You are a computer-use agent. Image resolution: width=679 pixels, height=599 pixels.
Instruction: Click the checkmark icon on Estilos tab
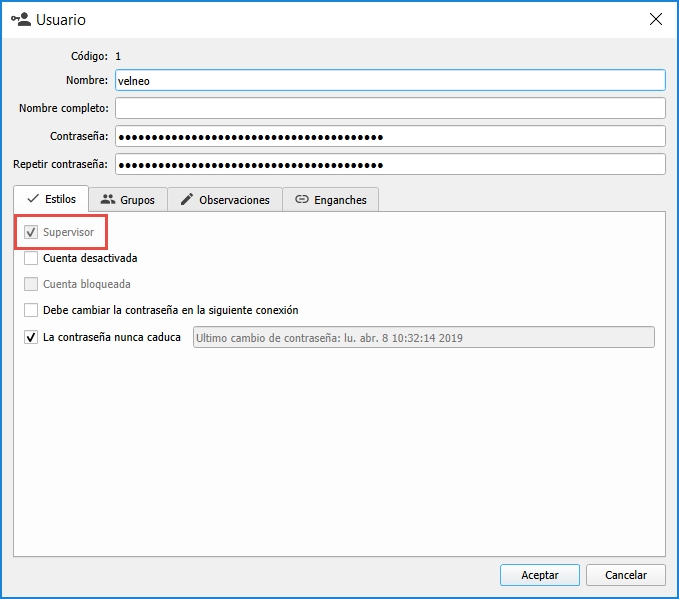(32, 199)
